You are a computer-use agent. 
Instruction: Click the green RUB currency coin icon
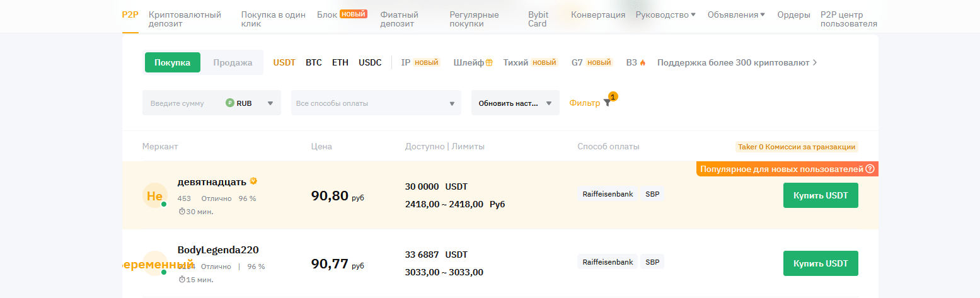[230, 103]
